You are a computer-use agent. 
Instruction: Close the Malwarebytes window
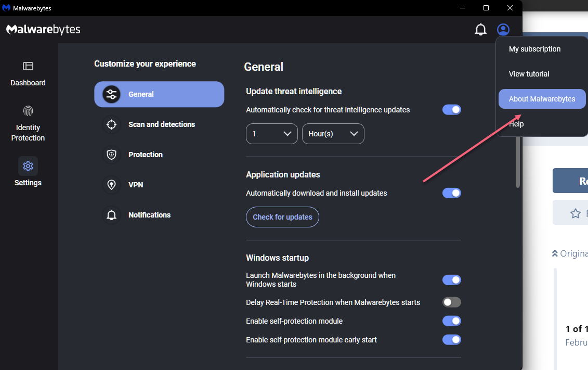pos(510,8)
